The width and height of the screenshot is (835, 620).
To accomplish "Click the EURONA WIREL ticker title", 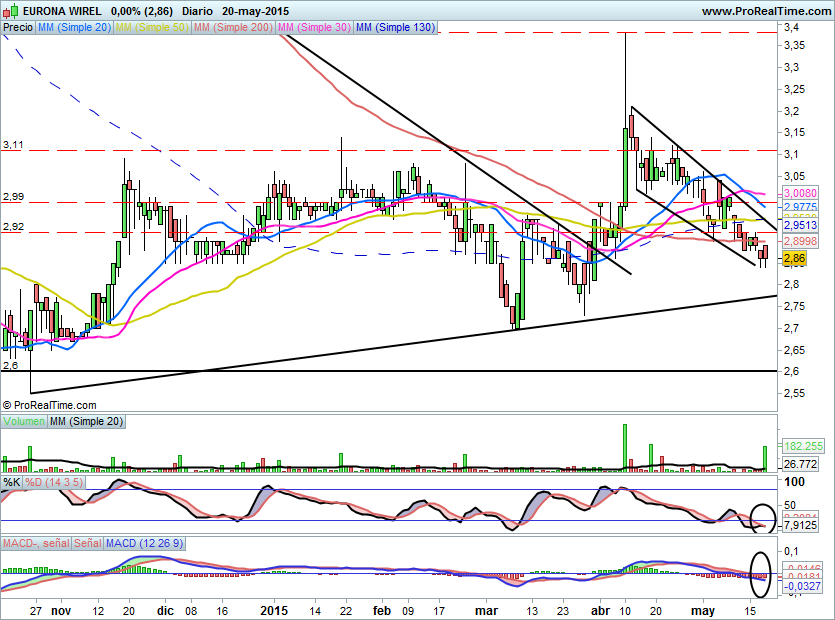I will point(62,11).
